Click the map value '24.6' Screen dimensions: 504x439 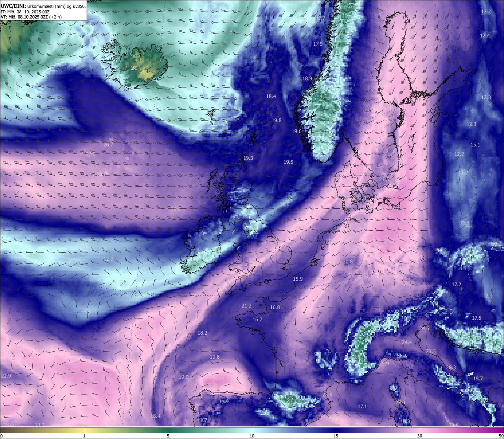pos(424,328)
